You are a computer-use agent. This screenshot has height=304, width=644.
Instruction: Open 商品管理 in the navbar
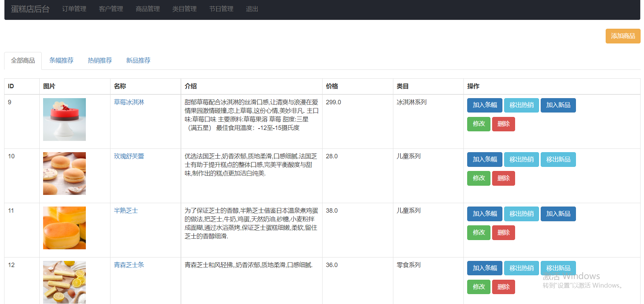[148, 9]
